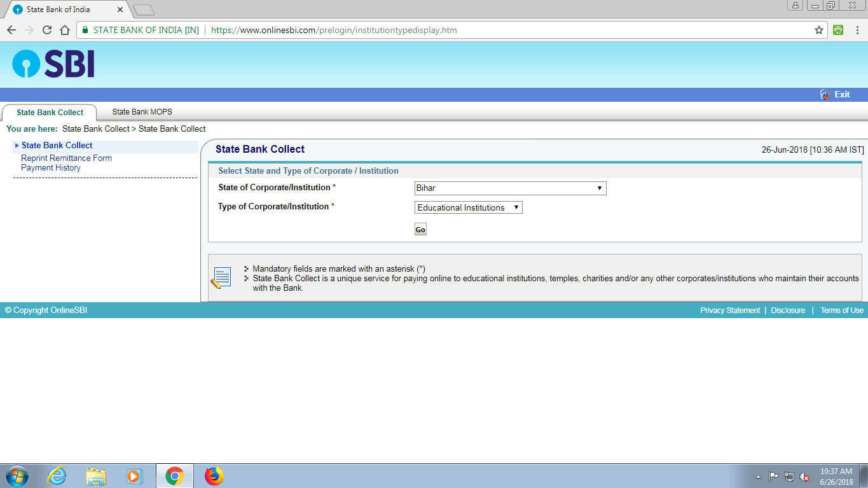Screen dimensions: 868x488
Task: Open the Disclosure link
Action: pos(788,310)
